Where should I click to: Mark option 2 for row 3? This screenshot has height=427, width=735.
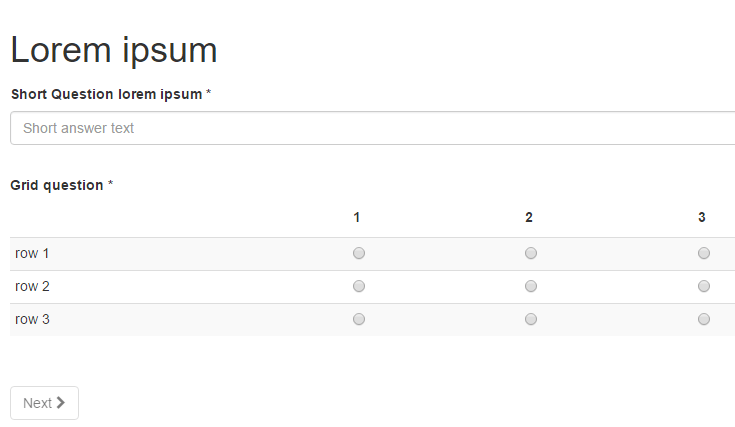click(531, 319)
